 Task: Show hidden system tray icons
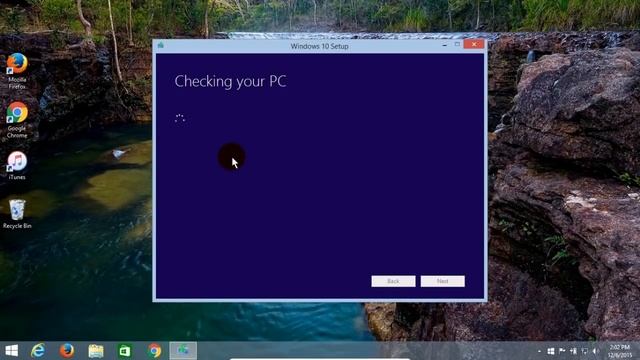point(540,351)
